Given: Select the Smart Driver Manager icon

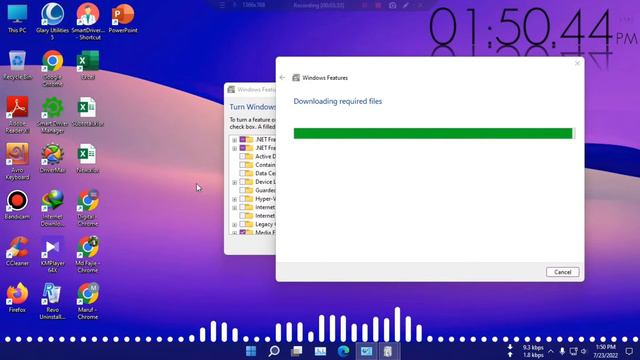Looking at the screenshot, I should click(52, 115).
